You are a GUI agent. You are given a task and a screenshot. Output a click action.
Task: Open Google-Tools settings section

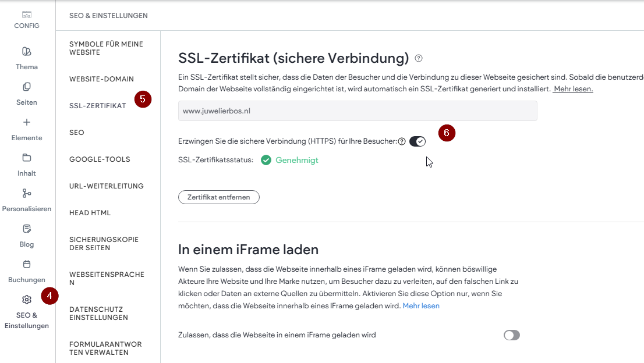[x=100, y=159]
